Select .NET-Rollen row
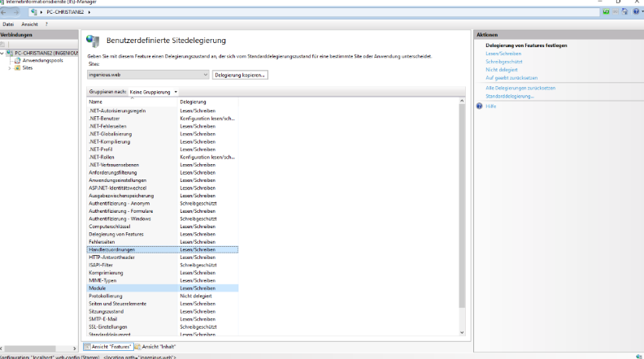Screen dimensions: 644x359 [163, 157]
